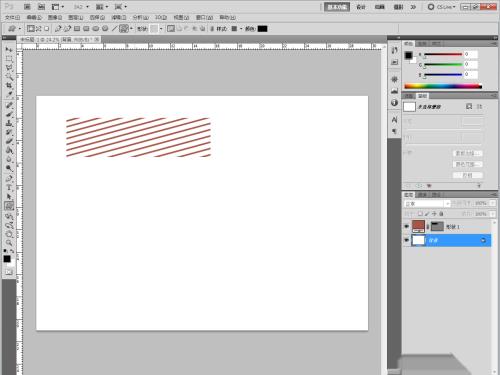Viewport: 500px width, 375px height.
Task: Click the Rectangle shape icon in options bar
Action: point(77,29)
